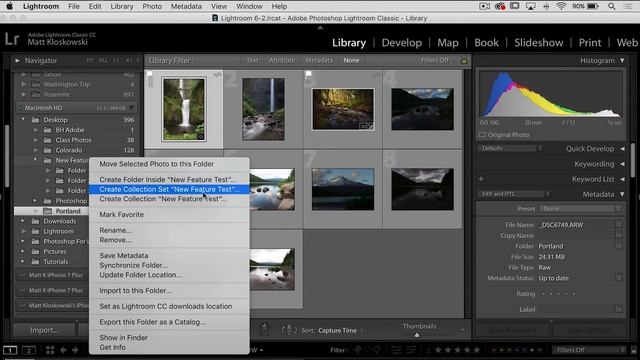Toggle the Original Photo checkbox
The width and height of the screenshot is (640, 360).
pos(482,135)
